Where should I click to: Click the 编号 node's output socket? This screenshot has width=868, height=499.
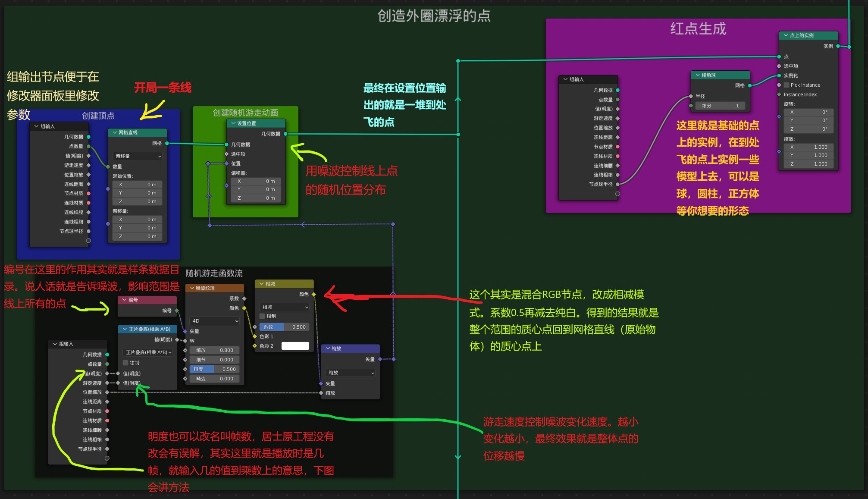click(177, 311)
